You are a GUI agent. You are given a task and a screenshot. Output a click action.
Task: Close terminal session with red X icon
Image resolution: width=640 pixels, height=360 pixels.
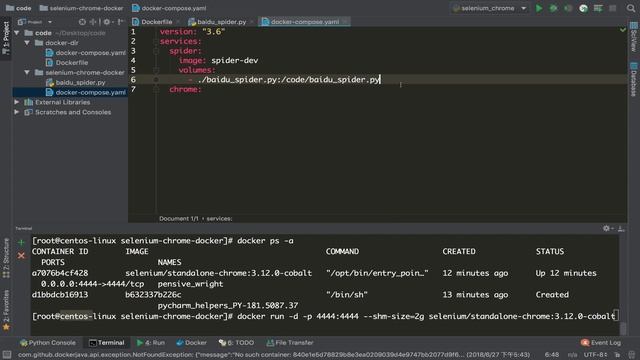tap(21, 256)
